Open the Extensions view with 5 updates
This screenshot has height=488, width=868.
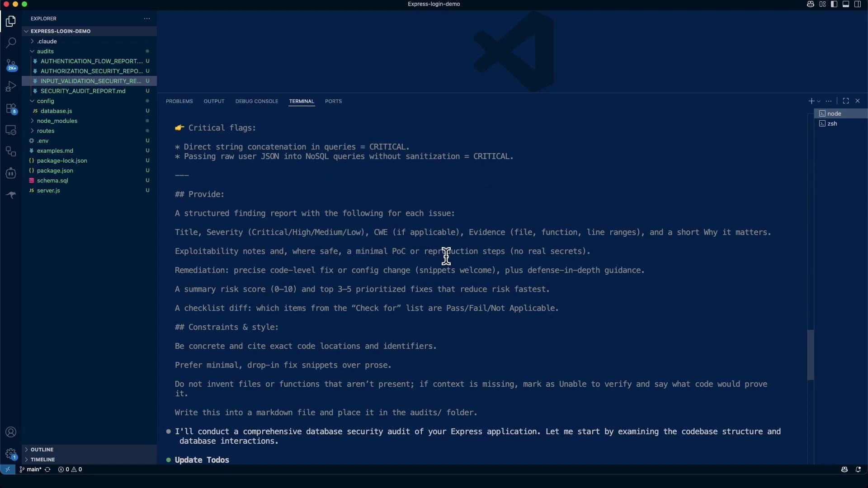pos(11,108)
